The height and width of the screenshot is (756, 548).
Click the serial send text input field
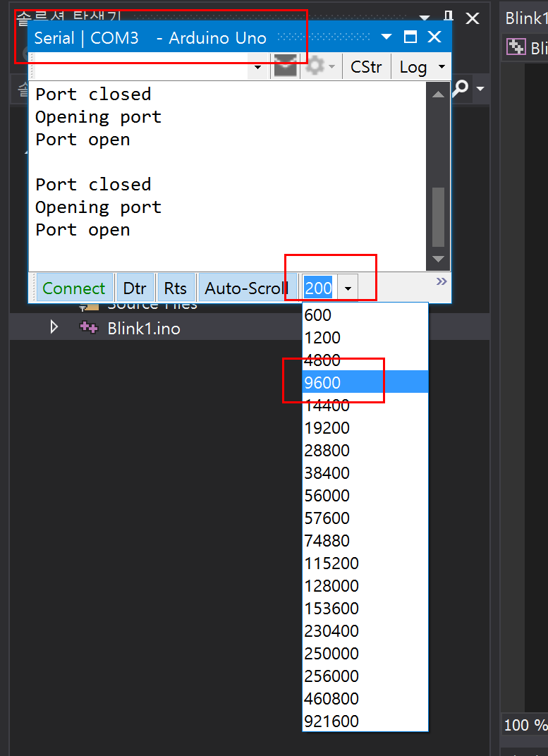point(142,67)
